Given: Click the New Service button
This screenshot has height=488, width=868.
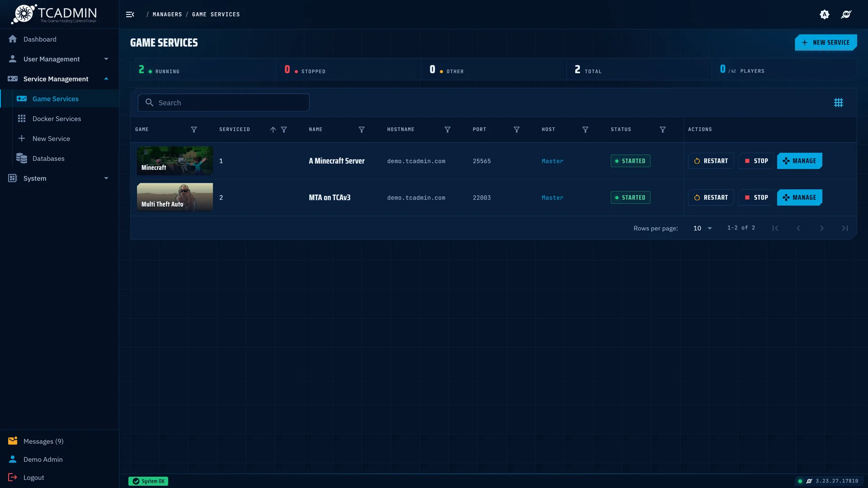Looking at the screenshot, I should pyautogui.click(x=826, y=42).
